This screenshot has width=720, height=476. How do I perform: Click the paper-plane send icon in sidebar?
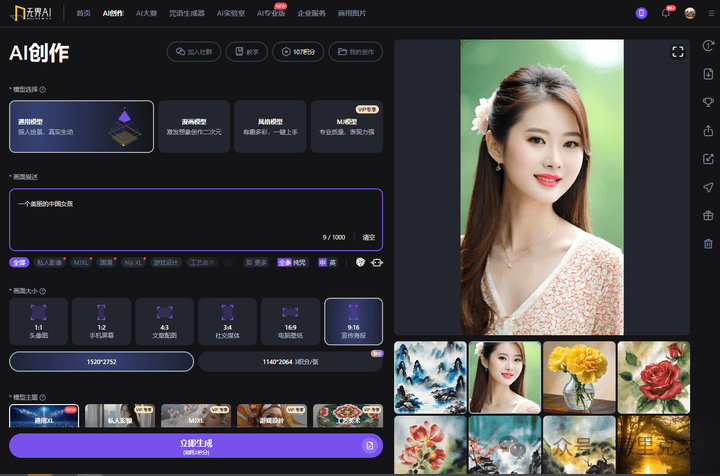[708, 187]
